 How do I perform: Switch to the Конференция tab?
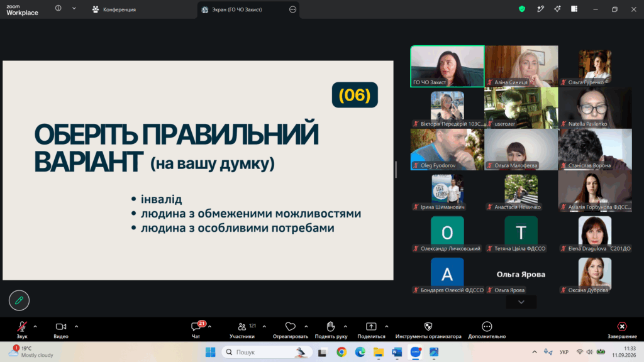coord(114,9)
